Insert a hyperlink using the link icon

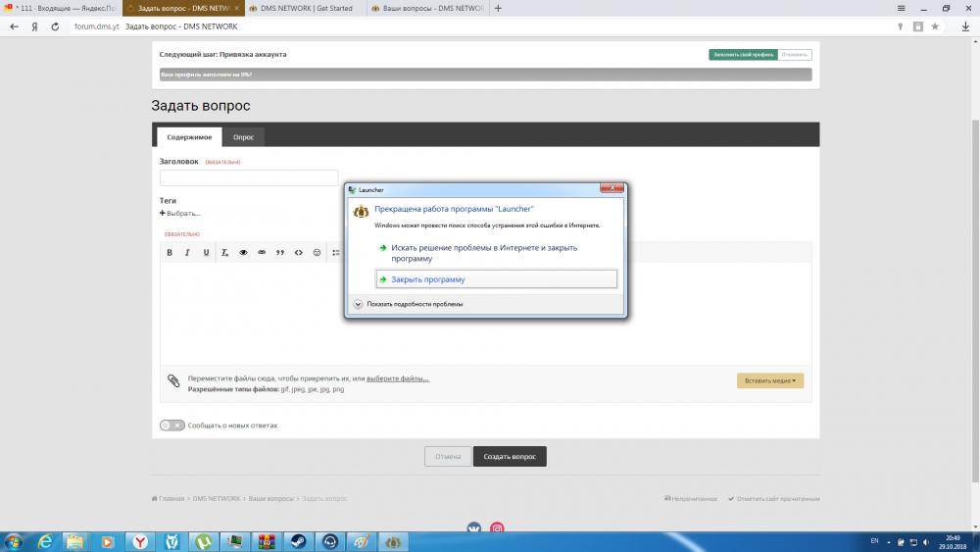click(x=262, y=253)
